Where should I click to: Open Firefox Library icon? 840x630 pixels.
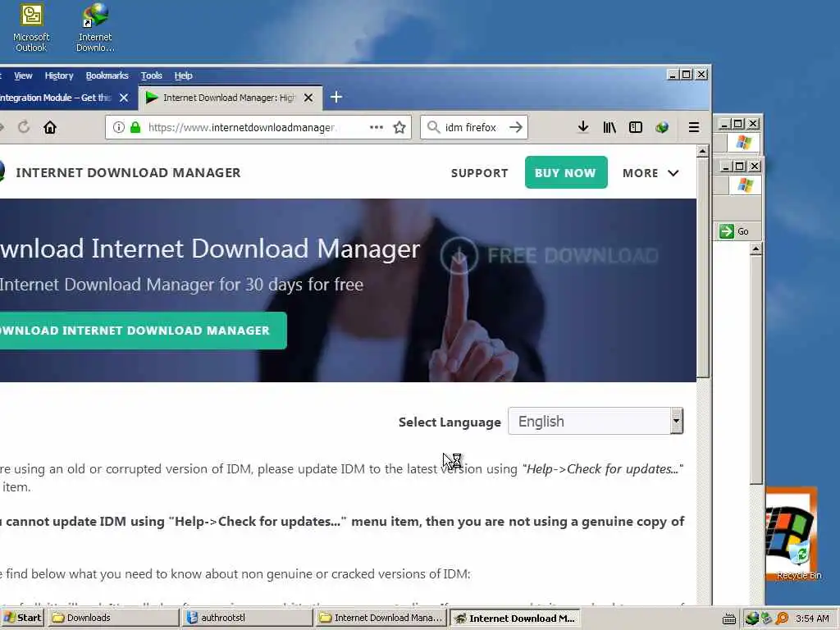[x=609, y=127]
